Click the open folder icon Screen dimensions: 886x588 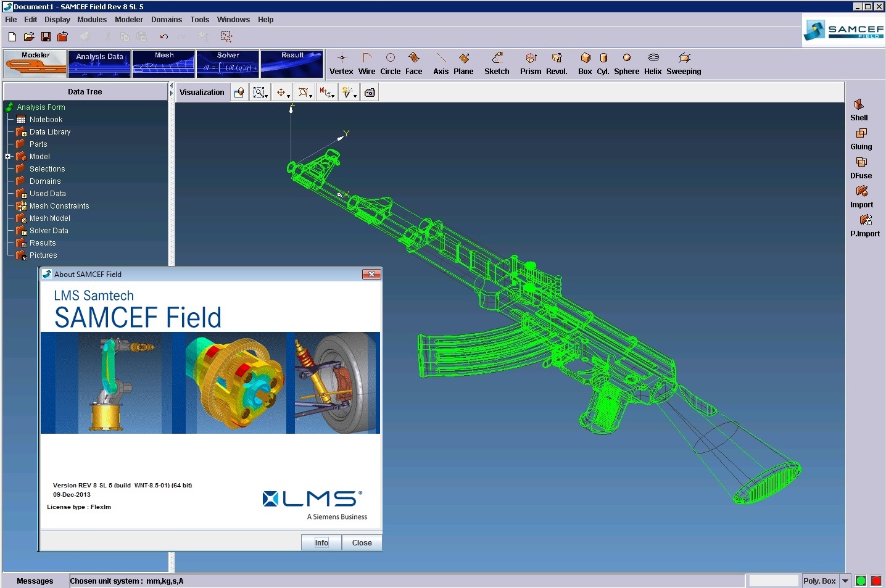click(x=29, y=37)
